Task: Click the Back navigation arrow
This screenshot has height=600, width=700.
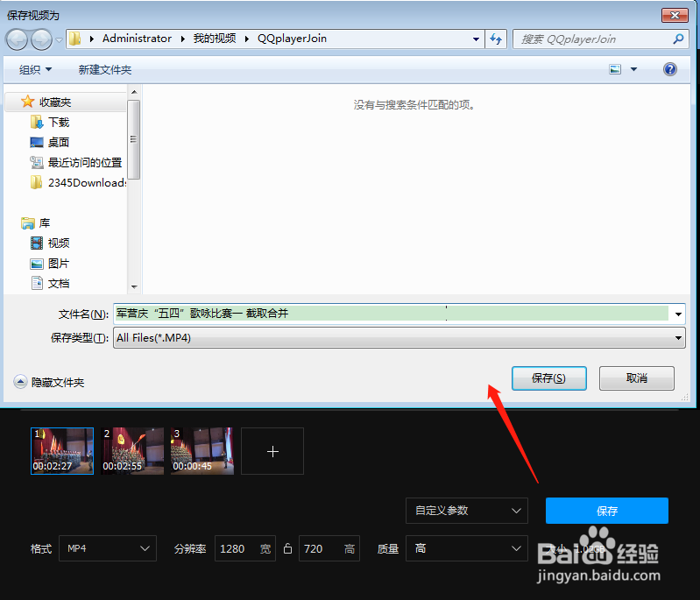Action: 18,39
